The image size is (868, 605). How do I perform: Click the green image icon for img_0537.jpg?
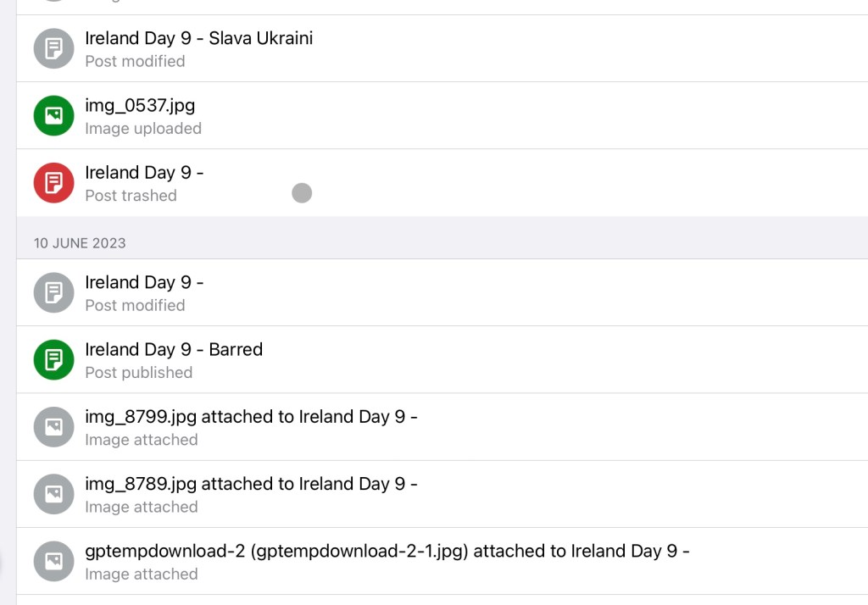pyautogui.click(x=53, y=116)
